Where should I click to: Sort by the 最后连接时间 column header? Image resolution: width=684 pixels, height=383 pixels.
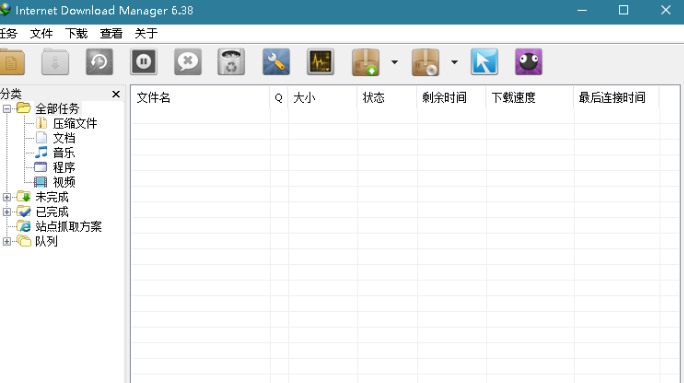coord(616,98)
